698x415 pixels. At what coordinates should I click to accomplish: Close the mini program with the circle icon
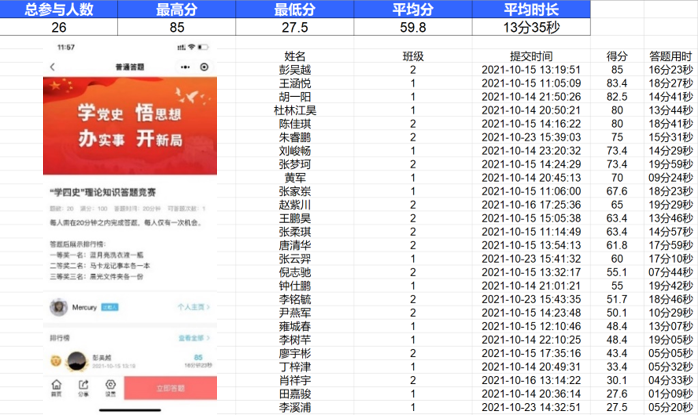pyautogui.click(x=206, y=66)
